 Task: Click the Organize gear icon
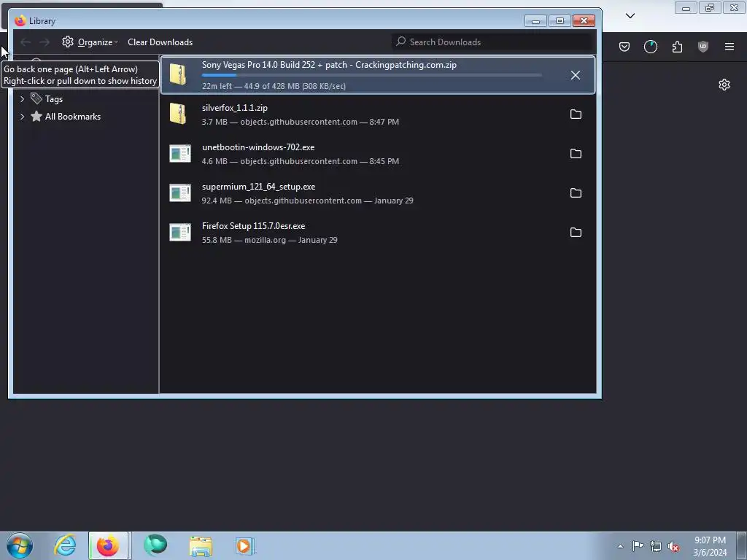click(68, 42)
